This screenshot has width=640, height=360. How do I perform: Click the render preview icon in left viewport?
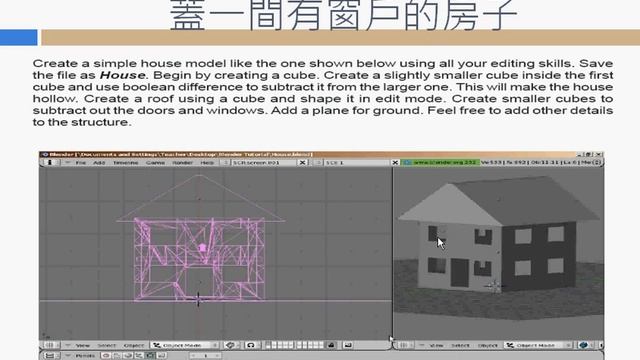348,345
